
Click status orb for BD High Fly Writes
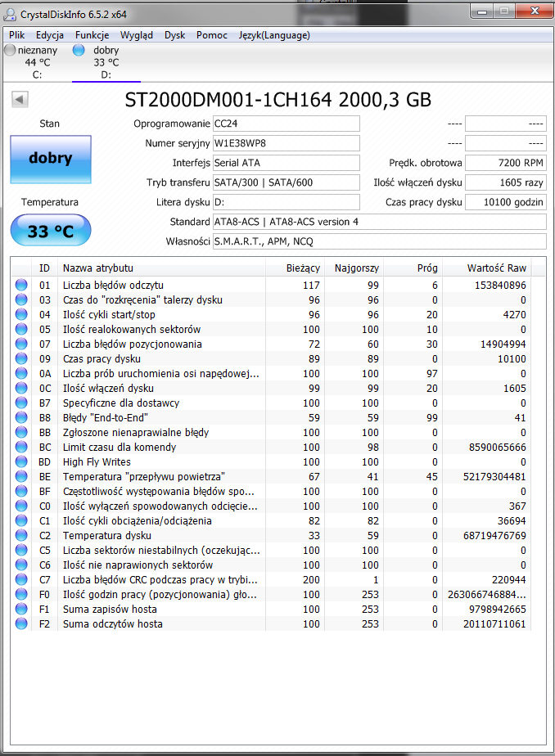tap(21, 461)
